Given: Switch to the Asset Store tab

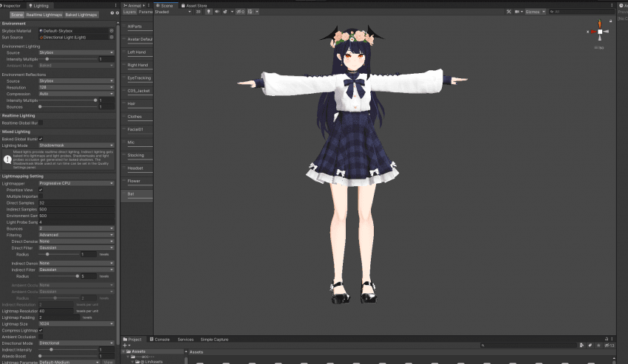Looking at the screenshot, I should (x=195, y=5).
